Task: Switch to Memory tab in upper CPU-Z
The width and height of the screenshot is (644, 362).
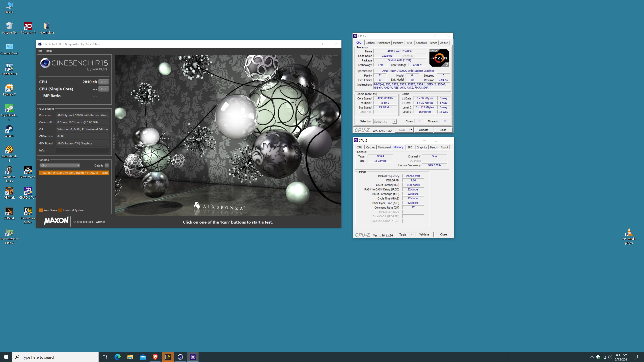Action: [x=397, y=43]
